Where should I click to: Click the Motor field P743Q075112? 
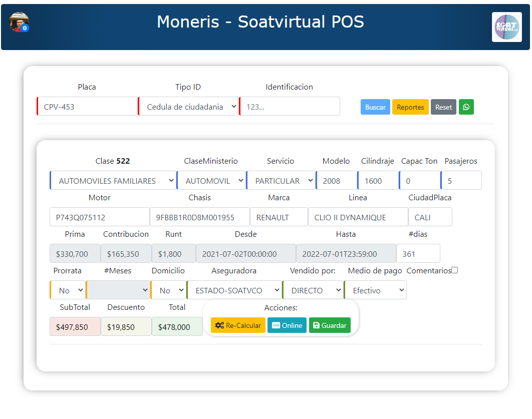(x=99, y=217)
